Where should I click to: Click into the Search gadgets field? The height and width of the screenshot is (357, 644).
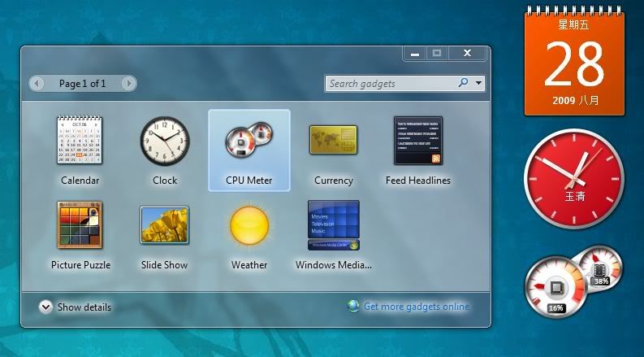(390, 83)
